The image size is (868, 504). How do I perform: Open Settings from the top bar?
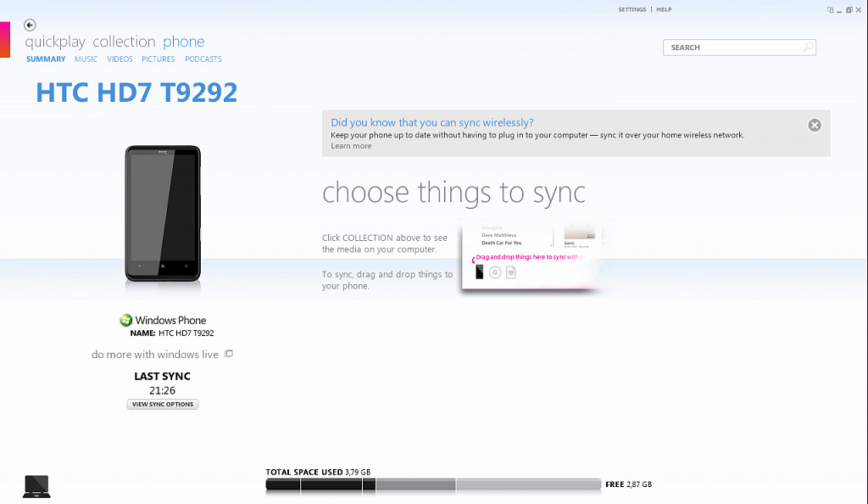[x=632, y=9]
